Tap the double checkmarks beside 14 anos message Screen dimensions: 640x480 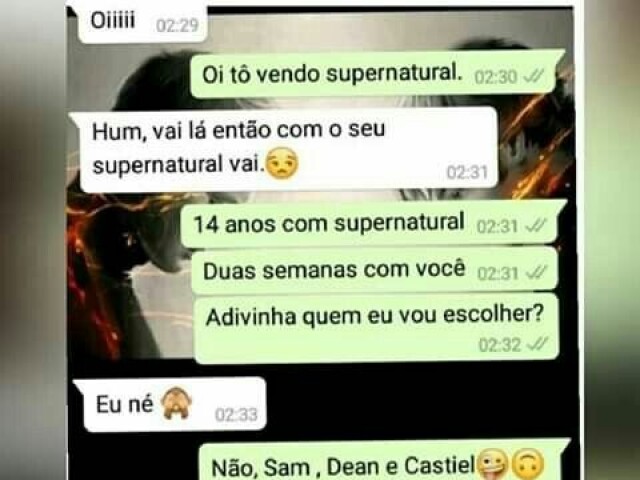click(x=536, y=226)
